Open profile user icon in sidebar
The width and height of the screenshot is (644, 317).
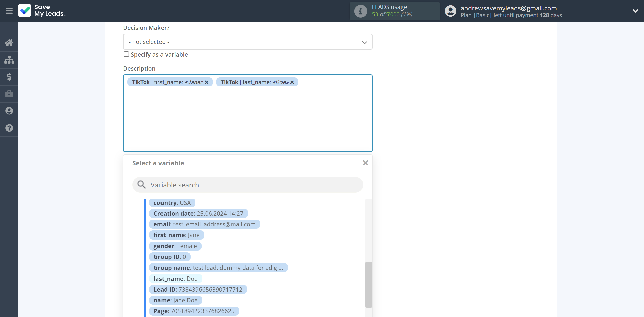pyautogui.click(x=9, y=111)
